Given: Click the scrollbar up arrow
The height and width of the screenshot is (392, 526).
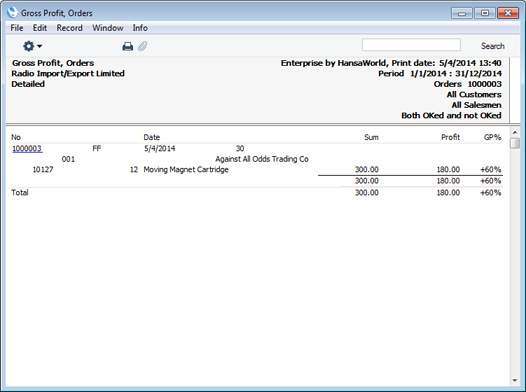Looking at the screenshot, I should click(x=515, y=132).
